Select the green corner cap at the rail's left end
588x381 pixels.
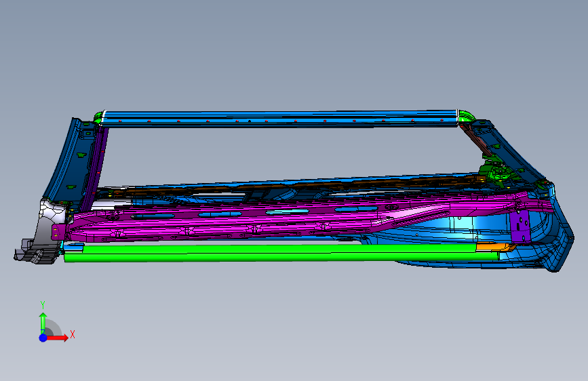[99, 117]
